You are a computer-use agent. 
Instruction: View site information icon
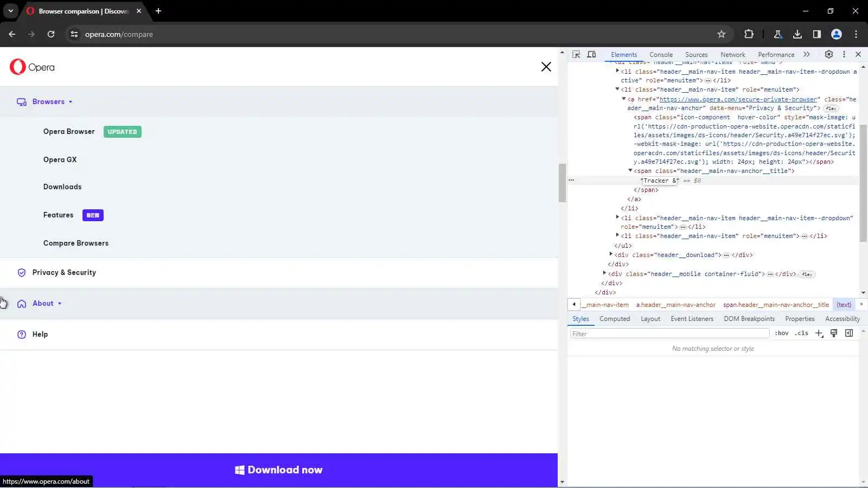(74, 34)
